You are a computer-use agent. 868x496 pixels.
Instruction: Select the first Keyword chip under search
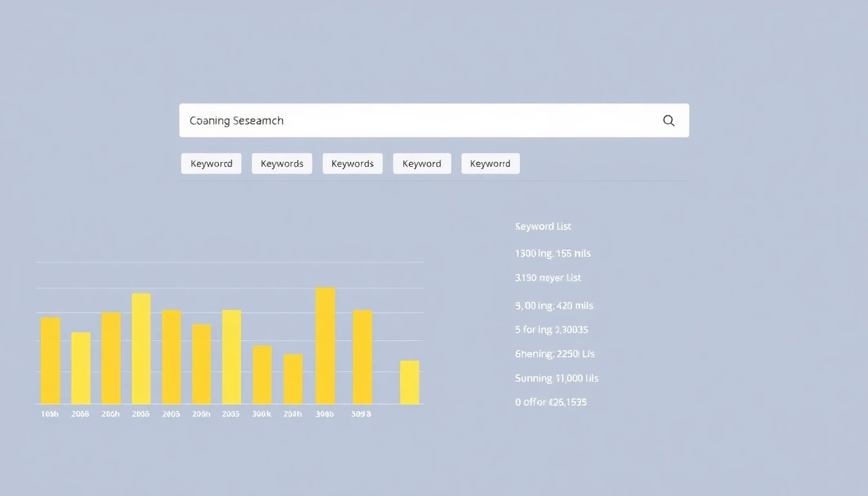tap(211, 163)
